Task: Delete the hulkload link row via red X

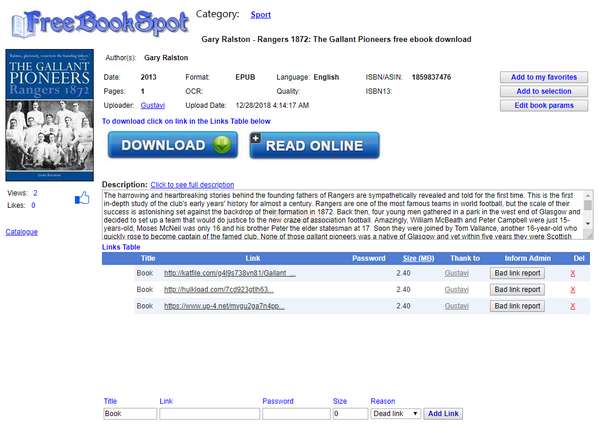Action: (x=572, y=290)
